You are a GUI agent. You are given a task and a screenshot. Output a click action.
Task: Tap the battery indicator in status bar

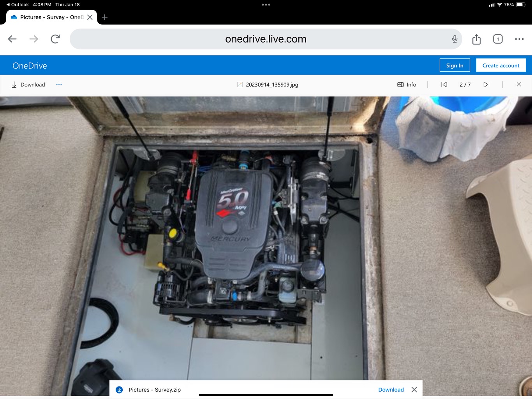(521, 5)
